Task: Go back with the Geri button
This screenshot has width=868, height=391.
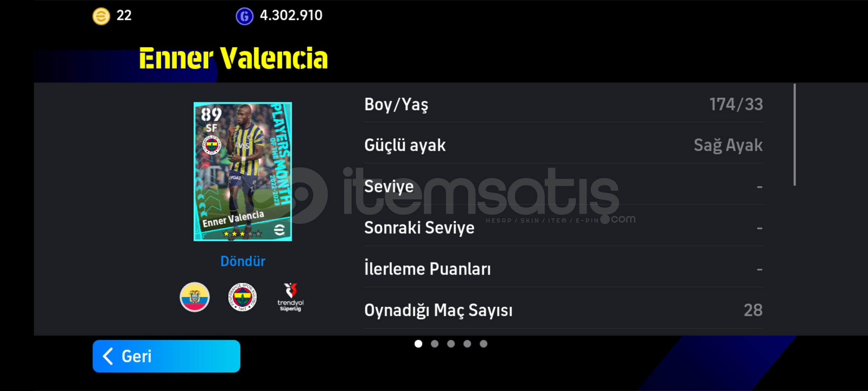Action: click(x=166, y=356)
